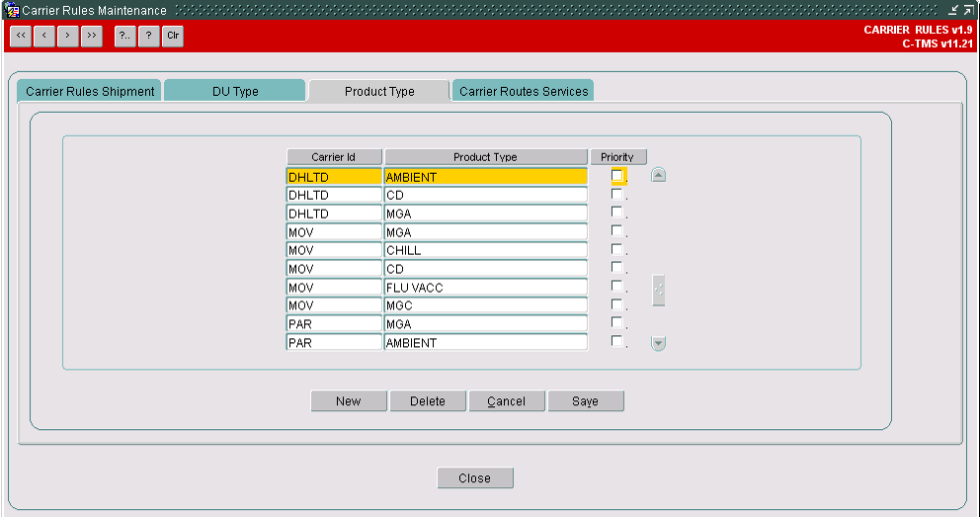Select MGA product type field of PAR
980x517 pixels.
pyautogui.click(x=486, y=324)
